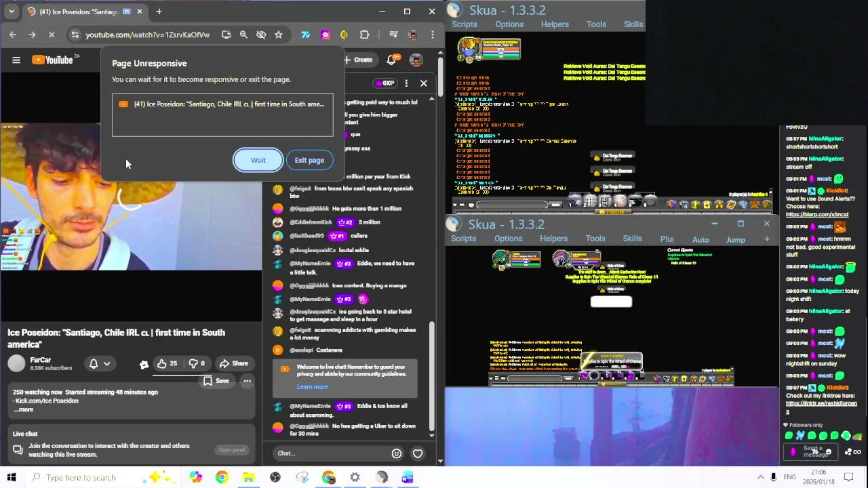Open live chat three-dot options menu
Viewport: 868px width, 488px height.
click(x=406, y=83)
